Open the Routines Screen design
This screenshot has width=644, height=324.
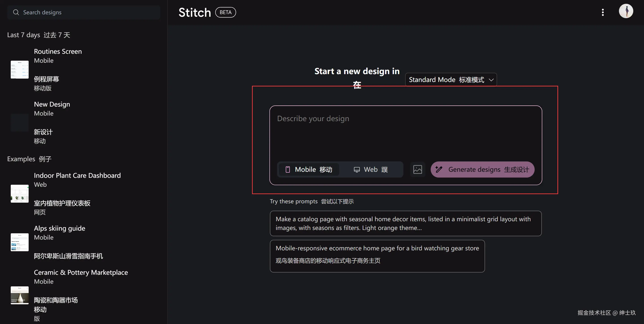tap(58, 51)
